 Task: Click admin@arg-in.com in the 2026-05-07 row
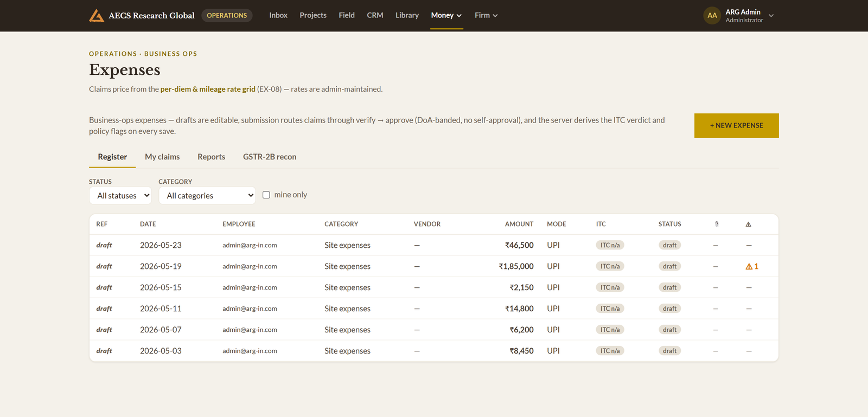[x=250, y=330]
